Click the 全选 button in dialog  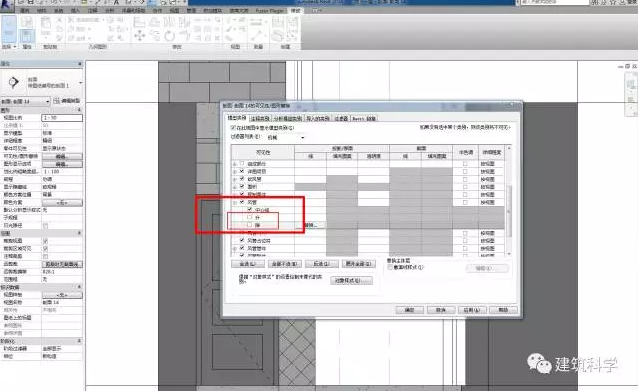247,264
